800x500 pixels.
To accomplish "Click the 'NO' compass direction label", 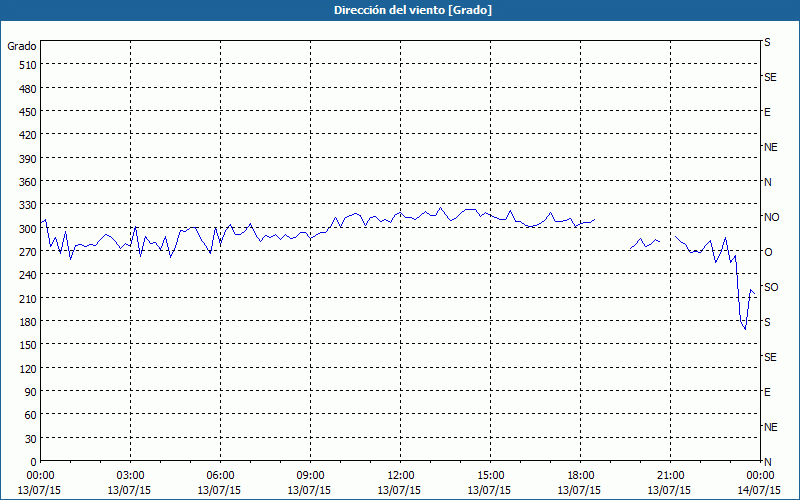I will click(x=771, y=217).
